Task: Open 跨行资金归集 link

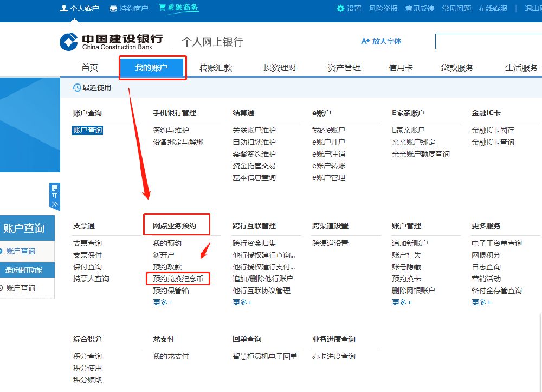Action: 254,243
